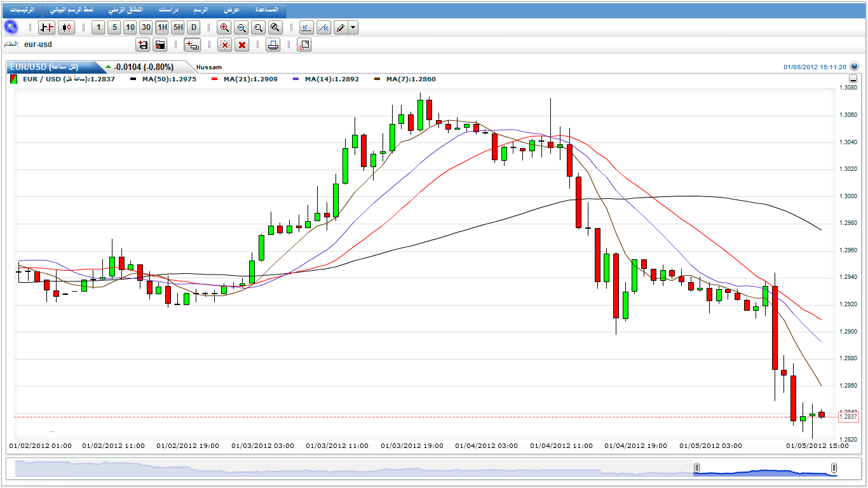This screenshot has height=488, width=868.
Task: Switch to candlestick chart type
Action: (66, 27)
